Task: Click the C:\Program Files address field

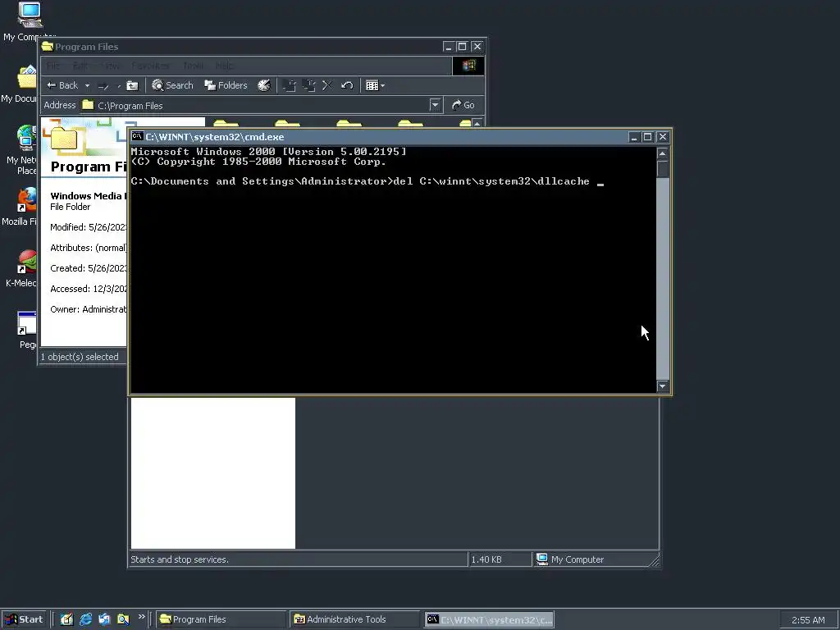Action: pos(254,106)
